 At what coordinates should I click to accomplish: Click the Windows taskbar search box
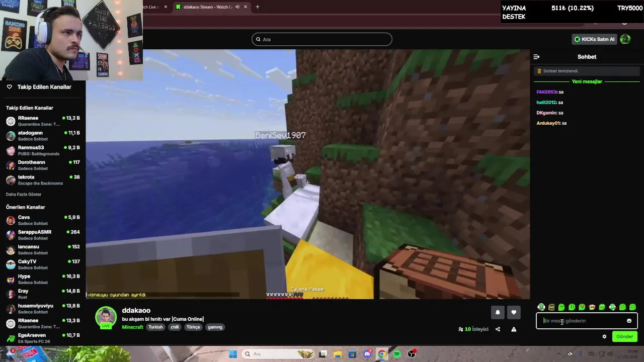pos(277,354)
